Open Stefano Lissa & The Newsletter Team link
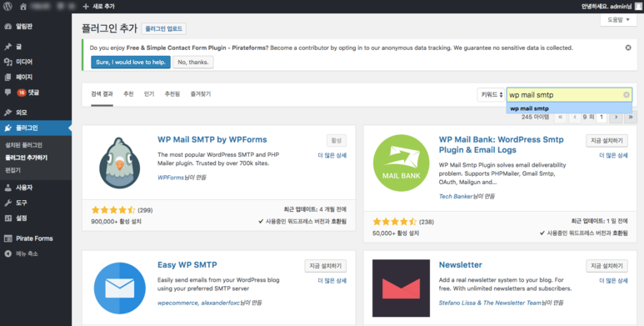The height and width of the screenshot is (326, 644). (x=490, y=303)
